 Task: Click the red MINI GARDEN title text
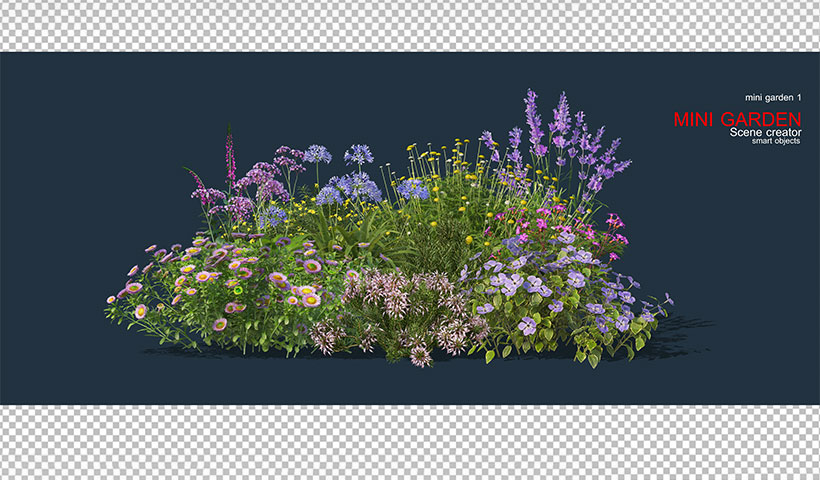click(x=736, y=119)
